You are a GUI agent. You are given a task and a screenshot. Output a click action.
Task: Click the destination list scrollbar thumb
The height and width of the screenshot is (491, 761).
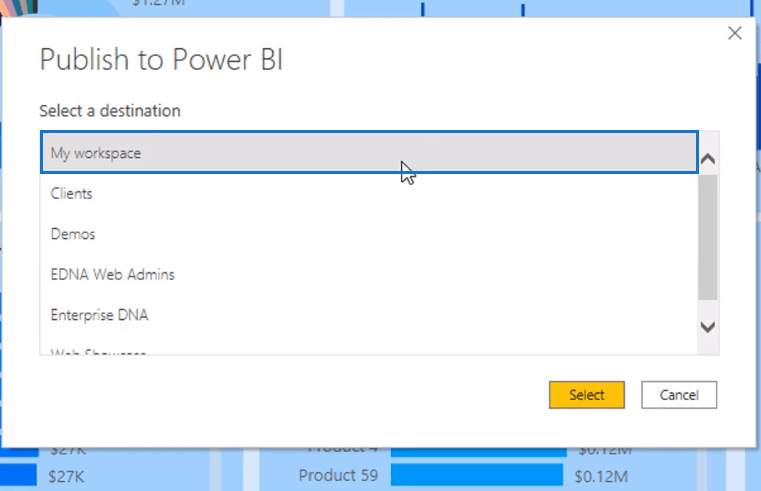click(708, 237)
